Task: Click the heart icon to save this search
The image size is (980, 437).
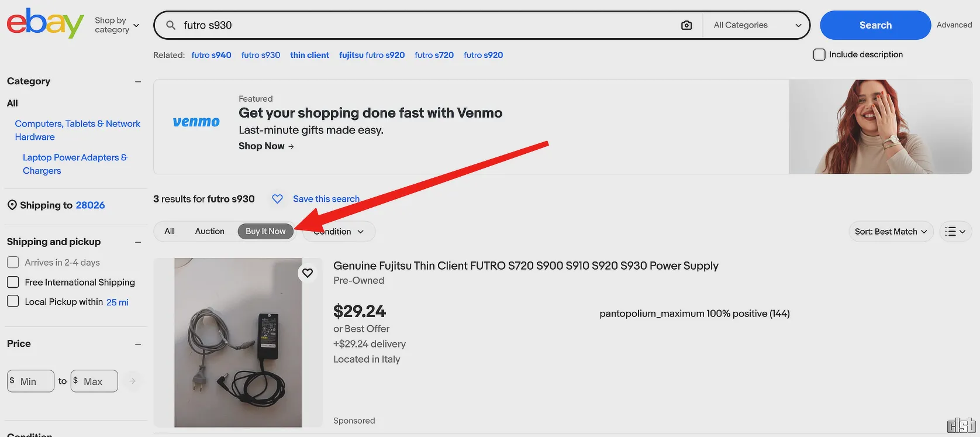Action: tap(278, 199)
